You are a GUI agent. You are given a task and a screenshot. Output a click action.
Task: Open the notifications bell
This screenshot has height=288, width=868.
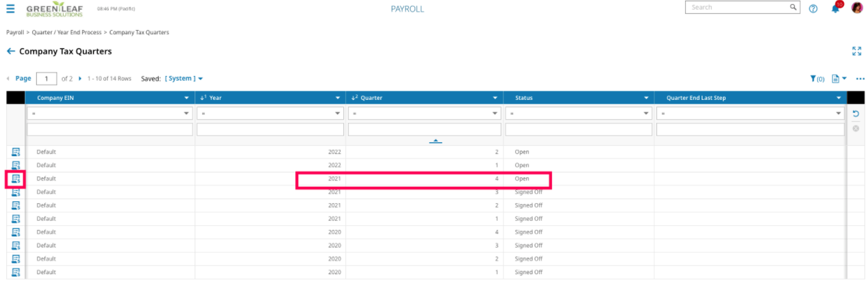point(835,8)
